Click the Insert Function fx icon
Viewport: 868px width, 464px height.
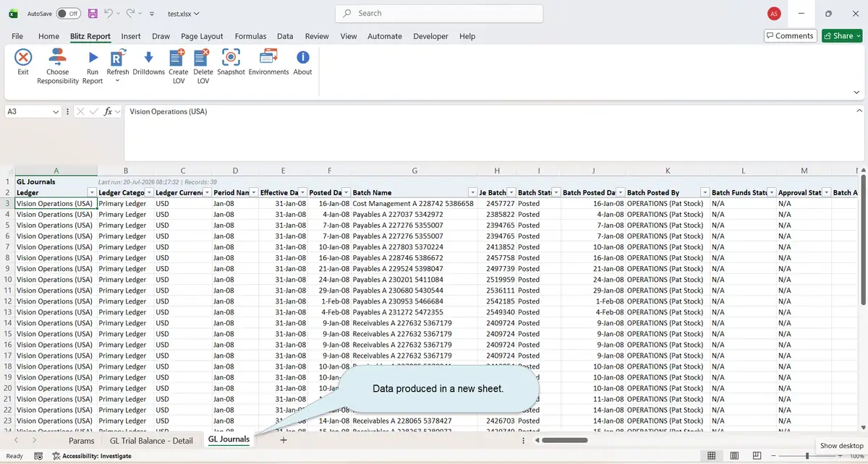[108, 111]
